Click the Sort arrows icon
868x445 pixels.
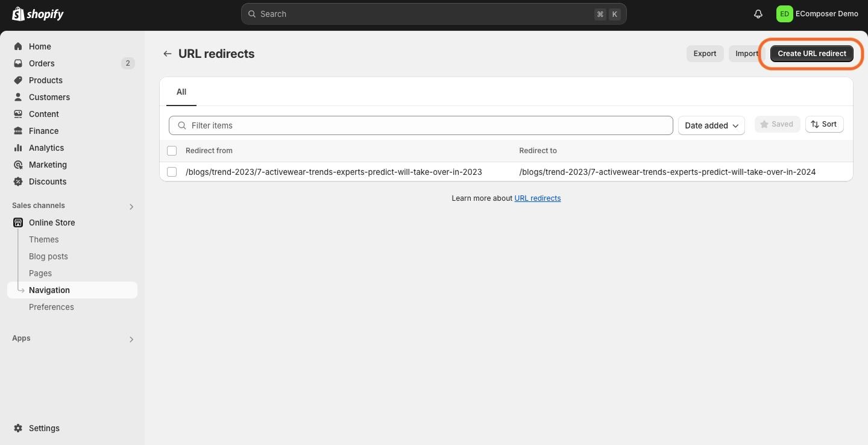[815, 124]
